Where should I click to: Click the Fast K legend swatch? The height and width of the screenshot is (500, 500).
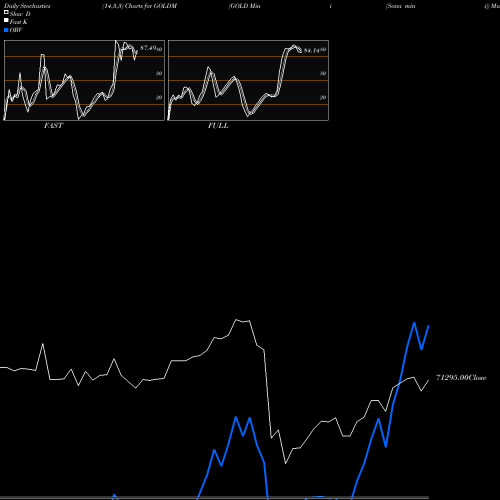tap(6, 21)
